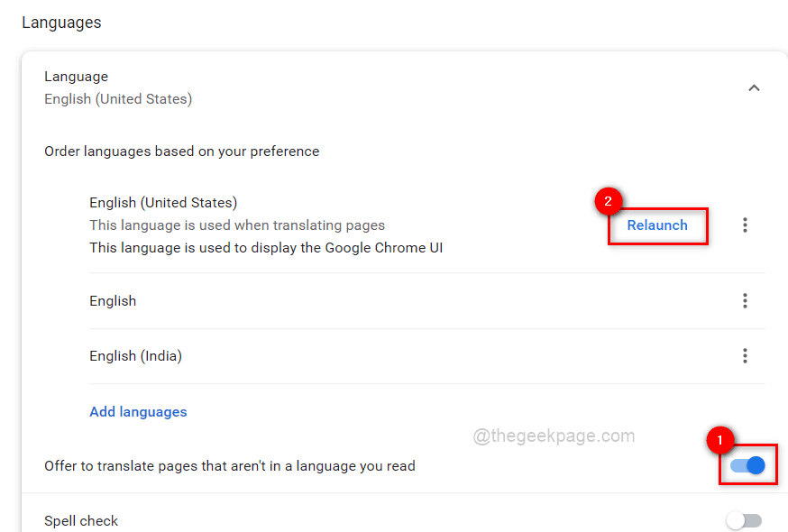This screenshot has width=788, height=532.
Task: Open more actions for English (United States)
Action: tap(745, 225)
